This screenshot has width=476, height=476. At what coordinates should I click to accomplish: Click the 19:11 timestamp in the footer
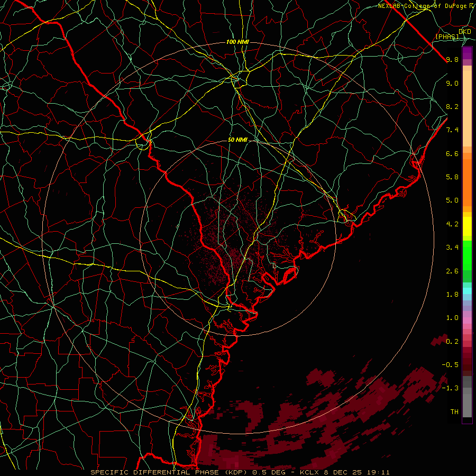click(x=379, y=472)
